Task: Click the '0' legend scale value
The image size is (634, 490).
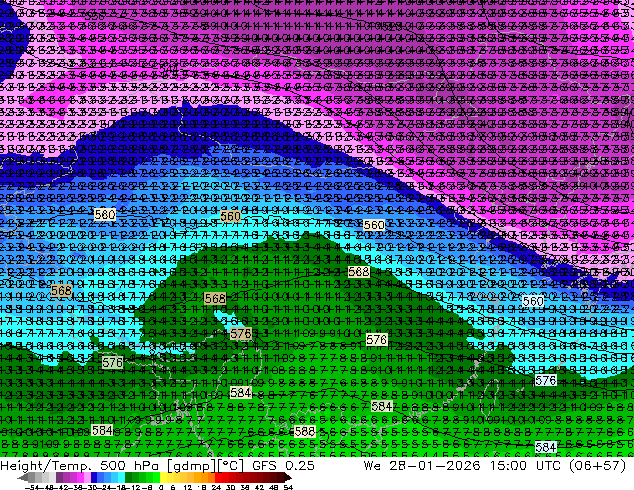Action: click(161, 488)
